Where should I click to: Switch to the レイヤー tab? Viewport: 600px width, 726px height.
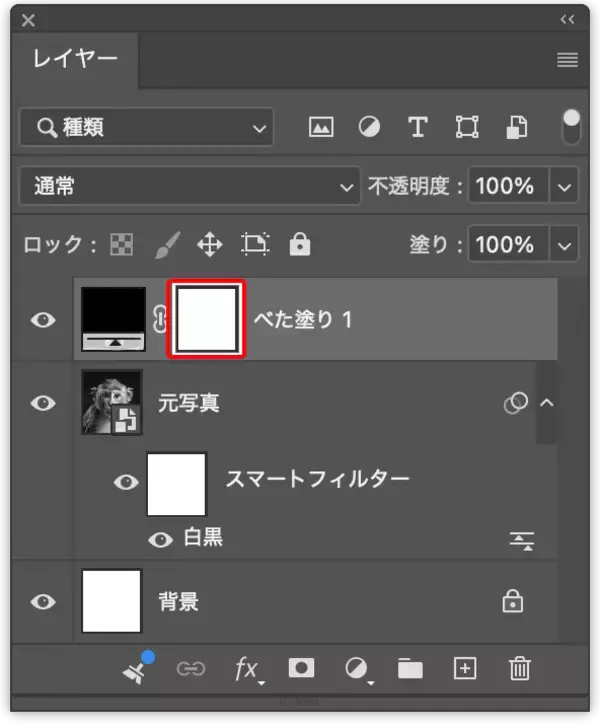point(75,59)
